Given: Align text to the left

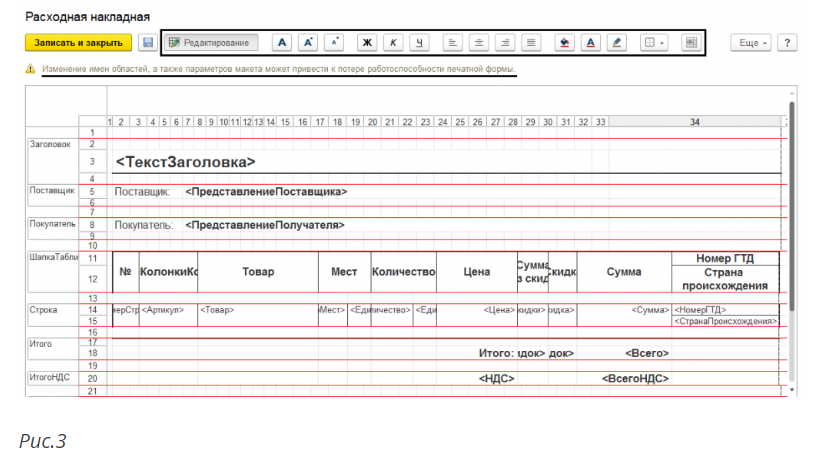Looking at the screenshot, I should (x=452, y=43).
